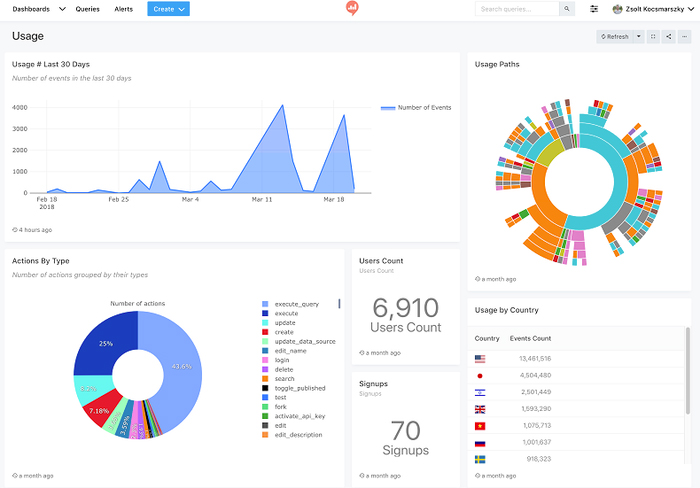700x488 pixels.
Task: Click the 6,910 Users Count value
Action: [405, 308]
